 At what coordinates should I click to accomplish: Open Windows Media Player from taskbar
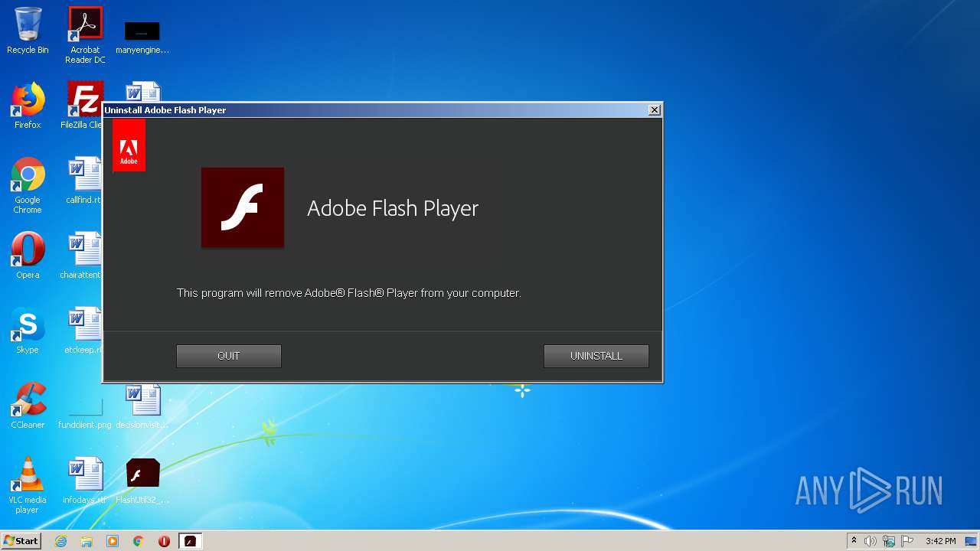point(113,541)
